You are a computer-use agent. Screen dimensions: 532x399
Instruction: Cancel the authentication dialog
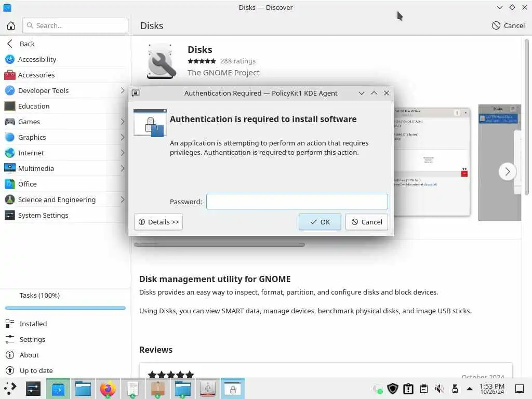[366, 222]
